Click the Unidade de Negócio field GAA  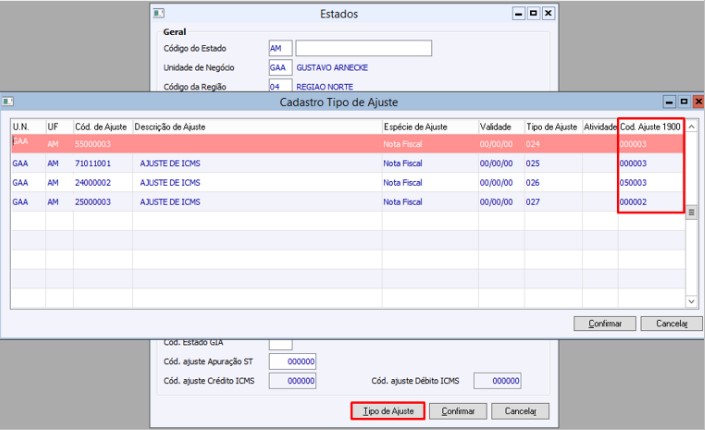[x=281, y=67]
